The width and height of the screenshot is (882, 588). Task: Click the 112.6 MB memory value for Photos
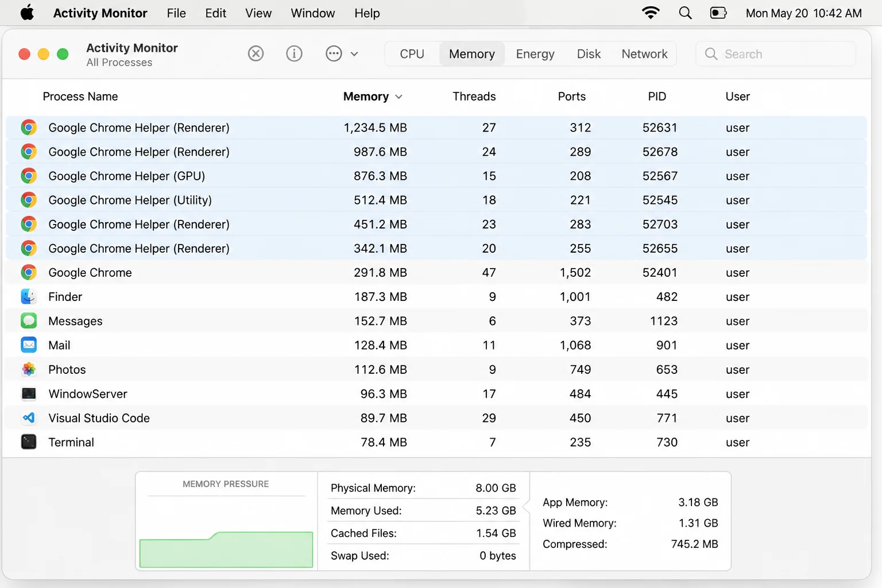pos(380,370)
